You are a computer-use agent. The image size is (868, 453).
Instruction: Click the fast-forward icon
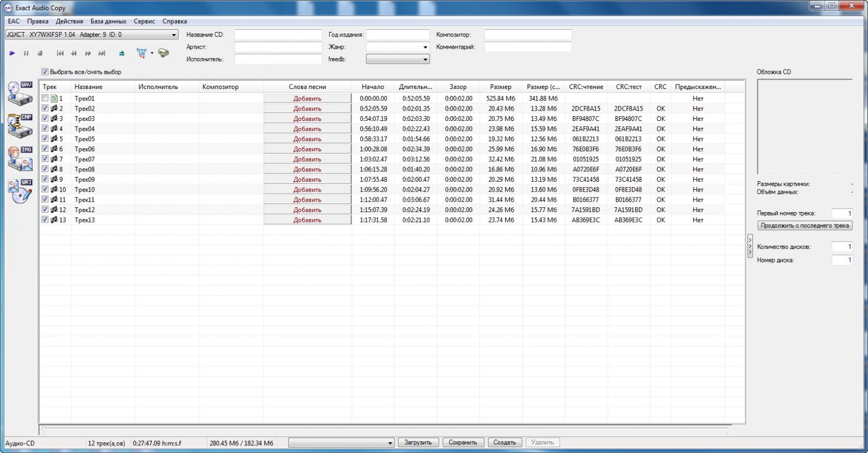pos(88,53)
